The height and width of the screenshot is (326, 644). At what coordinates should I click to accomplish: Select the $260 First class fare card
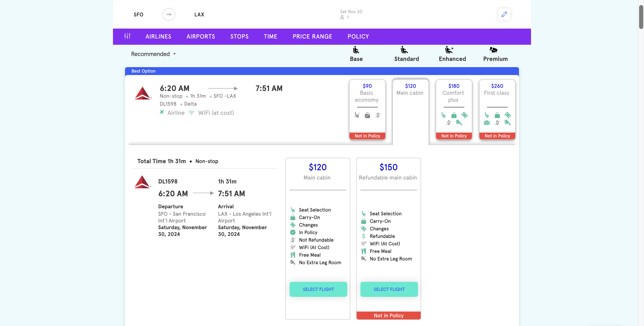[497, 109]
